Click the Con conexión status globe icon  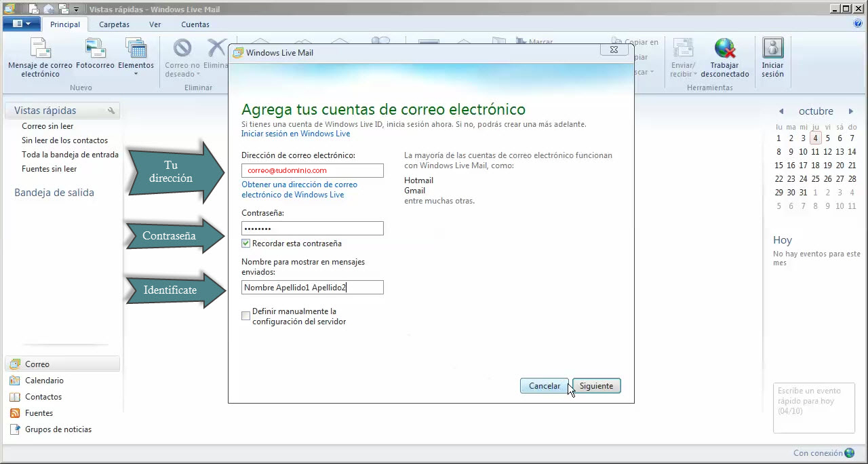click(849, 453)
